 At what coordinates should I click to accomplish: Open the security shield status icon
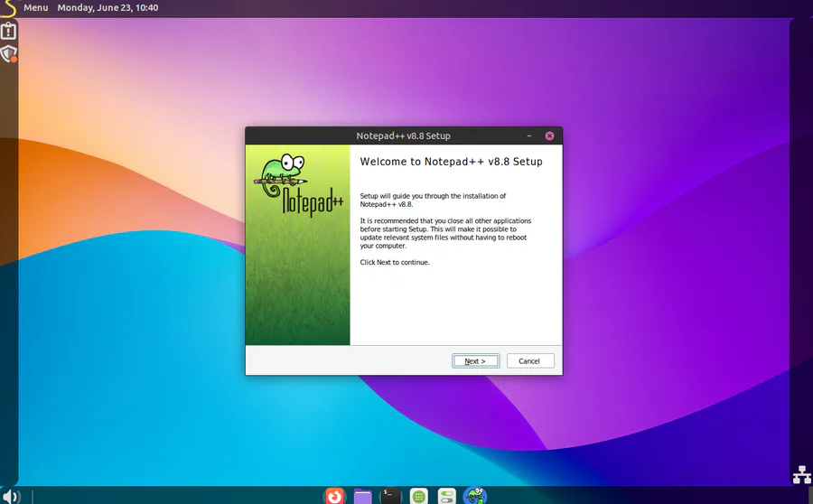click(x=8, y=54)
